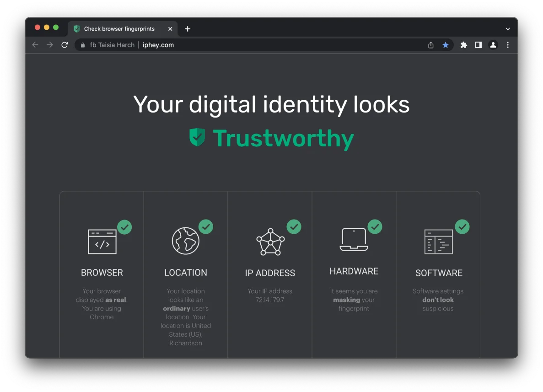The height and width of the screenshot is (392, 543).
Task: Click the green checkmark on Software card
Action: (x=462, y=227)
